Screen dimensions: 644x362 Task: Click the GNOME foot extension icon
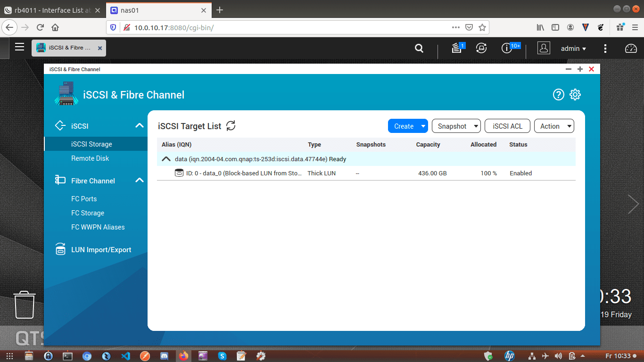(x=601, y=27)
